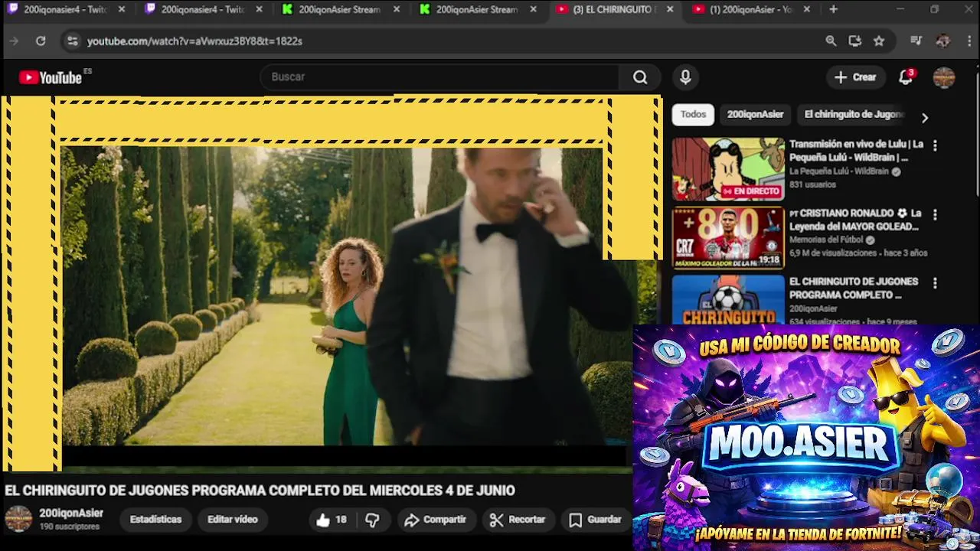
Task: Reload the page with the refresh icon
Action: (41, 41)
